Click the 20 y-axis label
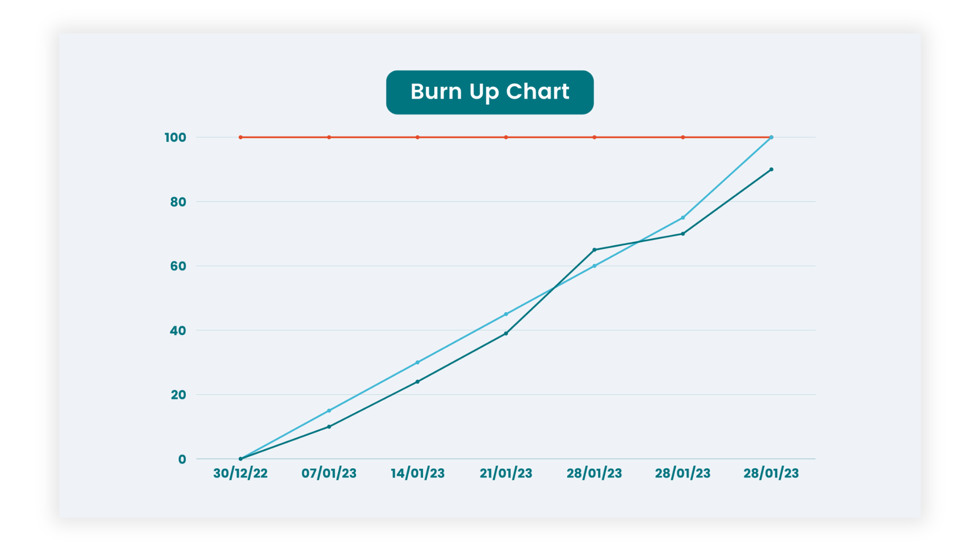The width and height of the screenshot is (980, 551). pyautogui.click(x=178, y=395)
